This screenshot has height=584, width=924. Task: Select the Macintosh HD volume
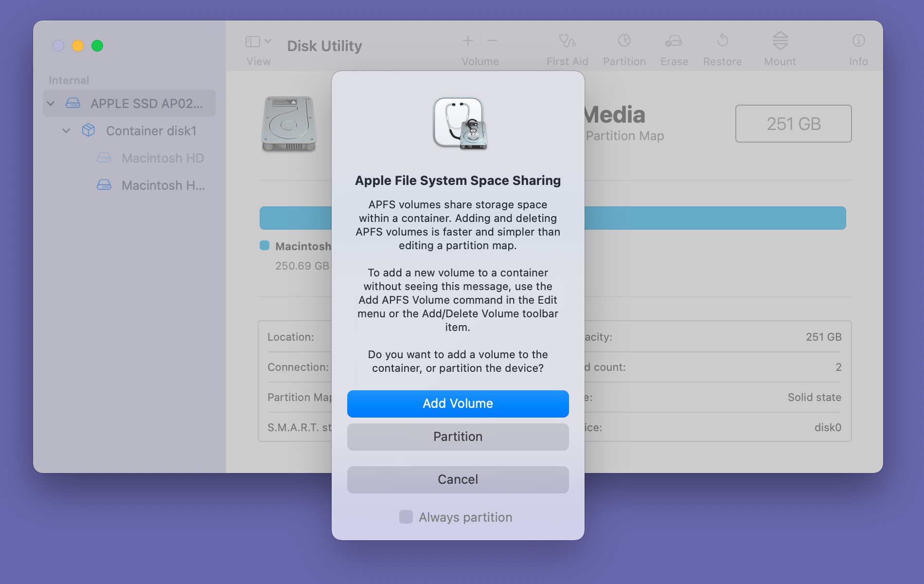(162, 158)
